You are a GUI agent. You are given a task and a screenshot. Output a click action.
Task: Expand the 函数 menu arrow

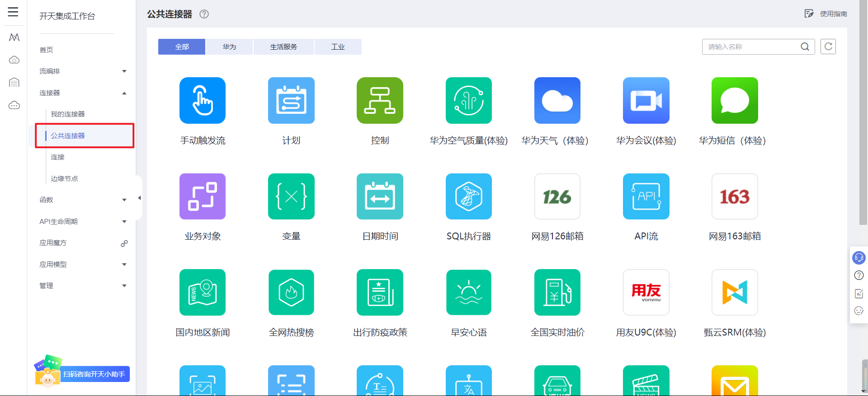(124, 200)
